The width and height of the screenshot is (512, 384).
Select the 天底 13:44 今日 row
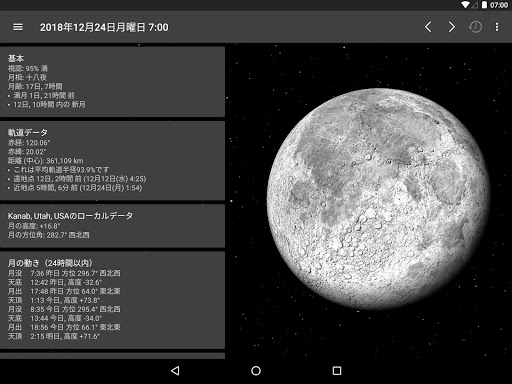55,318
